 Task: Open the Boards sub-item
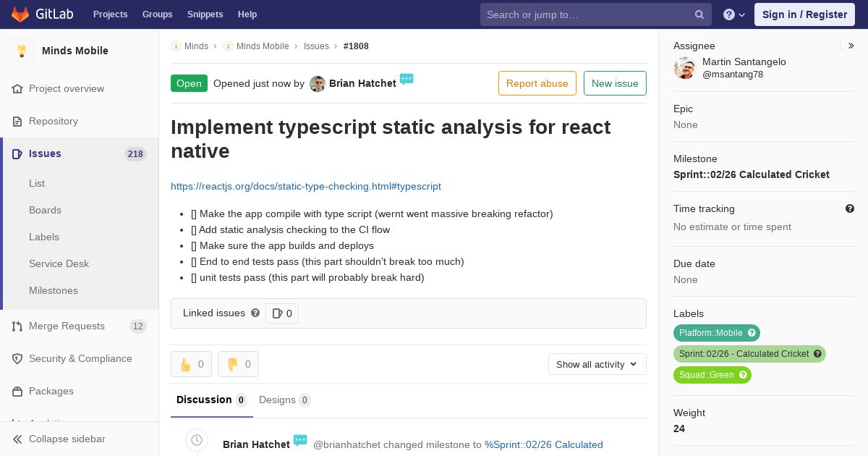(x=45, y=210)
